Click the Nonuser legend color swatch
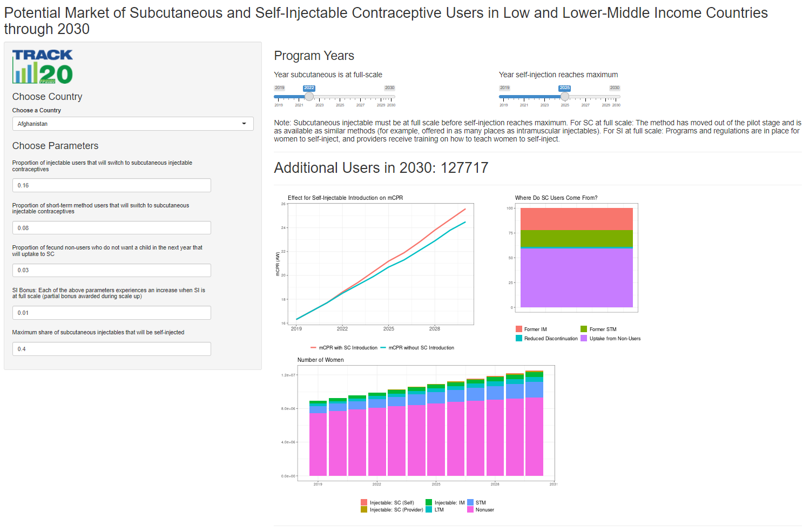The image size is (803, 532). click(470, 509)
